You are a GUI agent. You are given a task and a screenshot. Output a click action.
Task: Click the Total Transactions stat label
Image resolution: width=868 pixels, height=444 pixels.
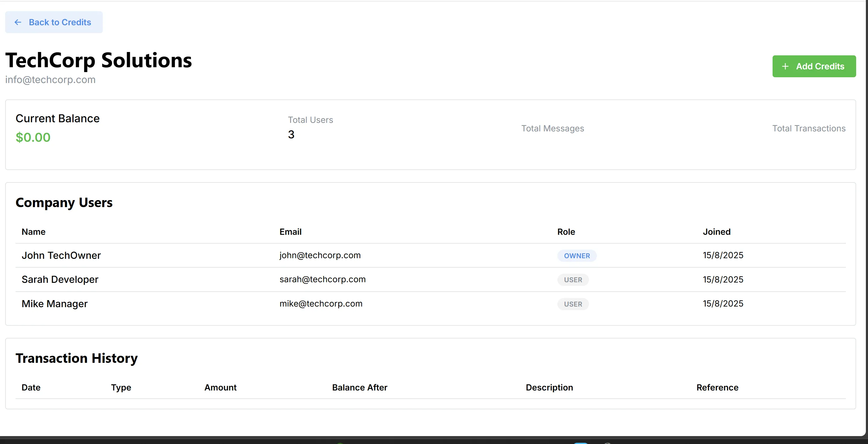click(809, 128)
